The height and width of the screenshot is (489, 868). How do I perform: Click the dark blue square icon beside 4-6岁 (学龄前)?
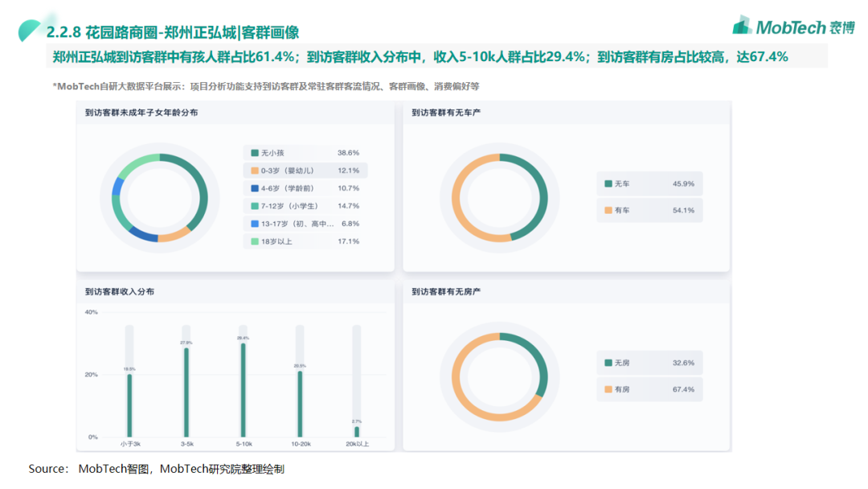click(255, 188)
